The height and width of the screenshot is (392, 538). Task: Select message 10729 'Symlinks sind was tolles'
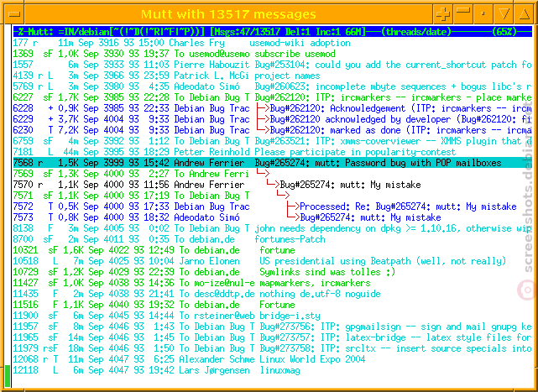[273, 272]
